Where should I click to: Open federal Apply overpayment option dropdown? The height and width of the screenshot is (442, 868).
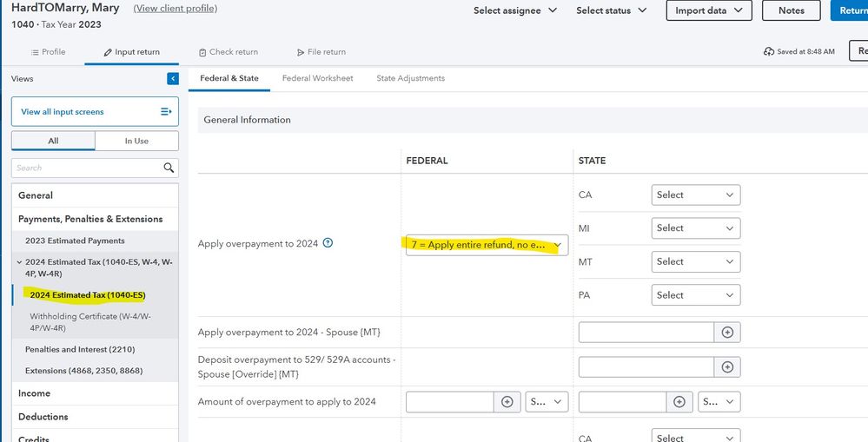point(487,245)
